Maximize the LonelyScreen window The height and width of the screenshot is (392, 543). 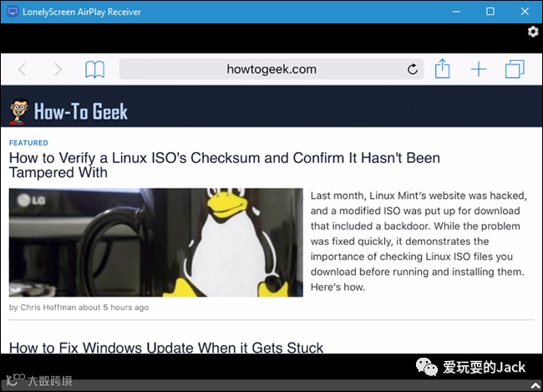490,12
